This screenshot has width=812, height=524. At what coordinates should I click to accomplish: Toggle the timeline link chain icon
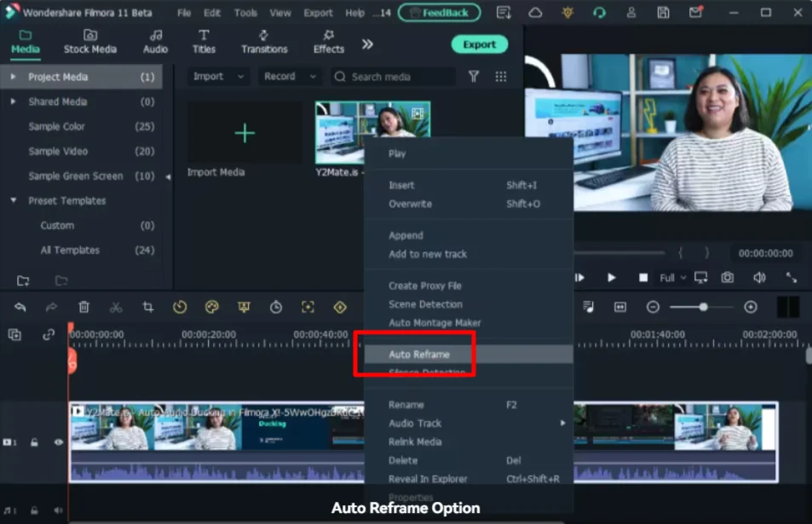click(49, 335)
